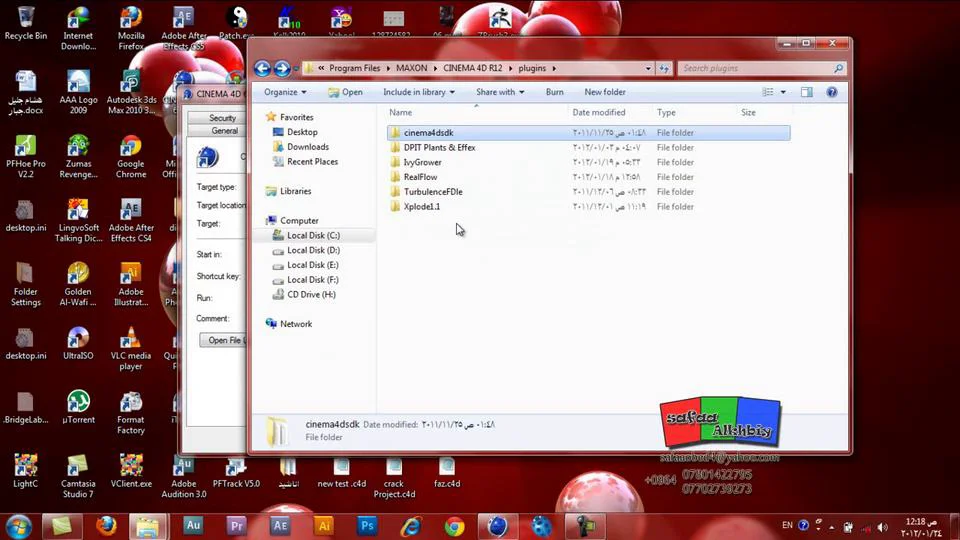Select the TurbulenceFDle folder
The width and height of the screenshot is (960, 540).
pos(588,192)
